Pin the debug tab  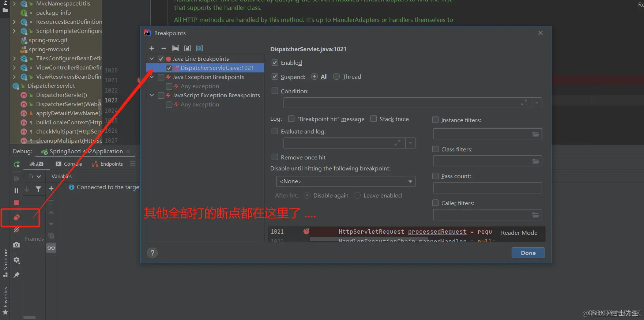16,275
